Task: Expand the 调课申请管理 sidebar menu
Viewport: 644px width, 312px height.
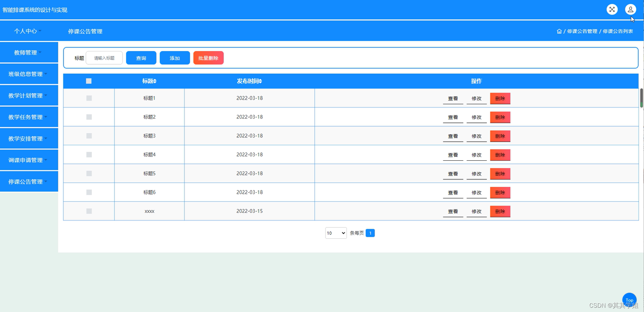Action: tap(29, 160)
